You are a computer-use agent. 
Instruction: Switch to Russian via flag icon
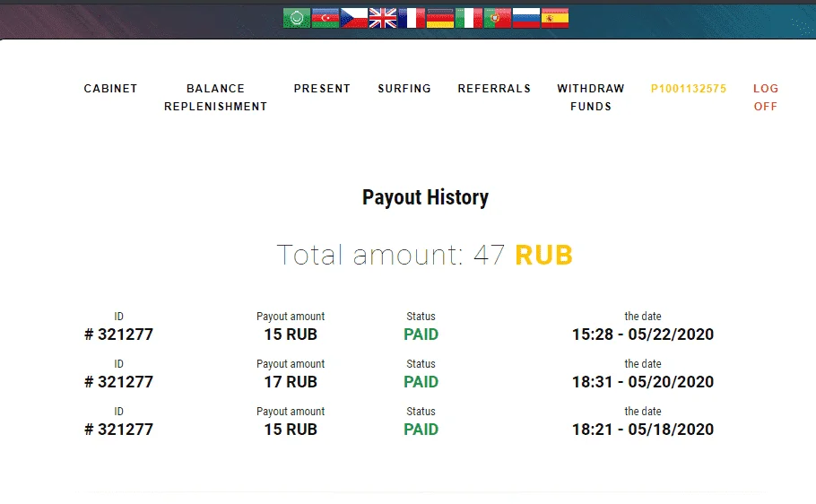tap(526, 18)
